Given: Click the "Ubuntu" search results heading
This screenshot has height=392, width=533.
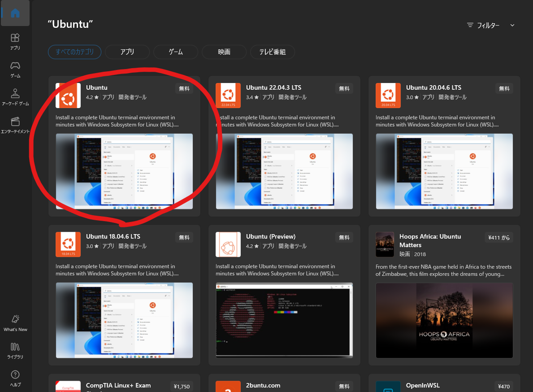Looking at the screenshot, I should 70,24.
